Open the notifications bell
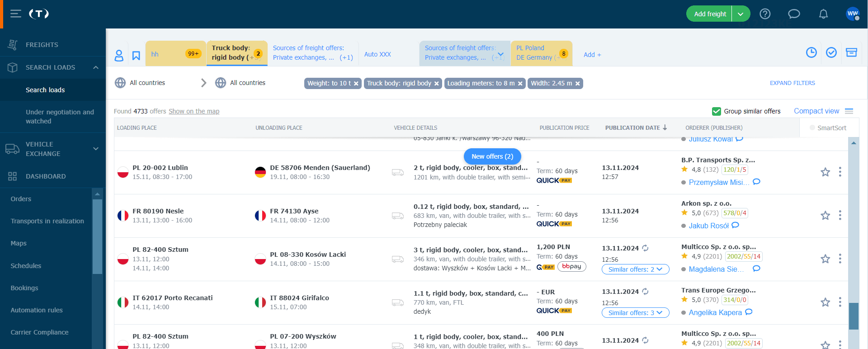 [x=823, y=14]
